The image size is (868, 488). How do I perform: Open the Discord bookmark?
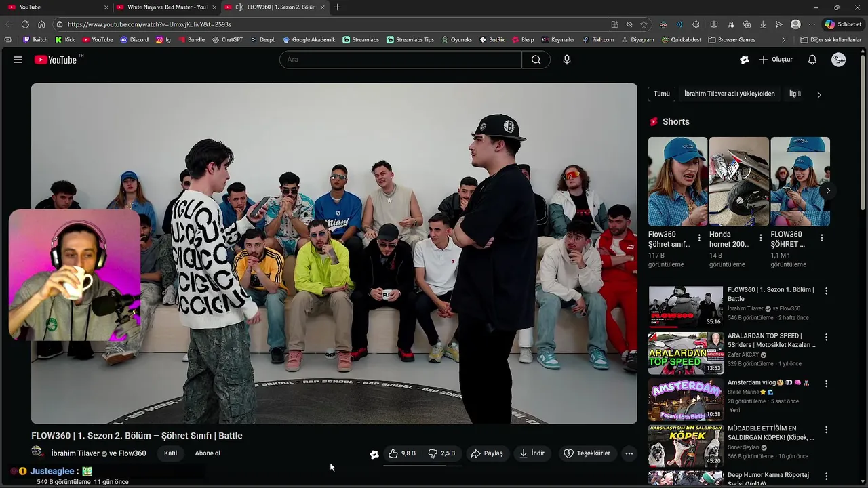click(134, 40)
